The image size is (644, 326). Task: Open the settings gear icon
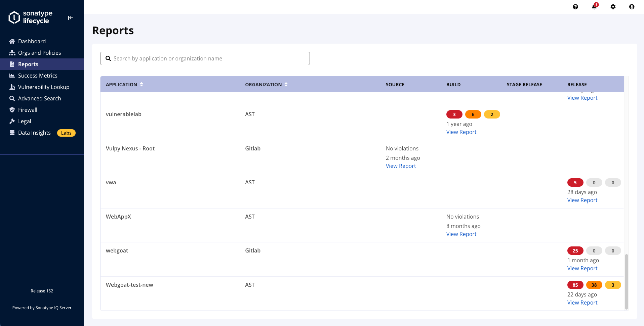pyautogui.click(x=613, y=7)
